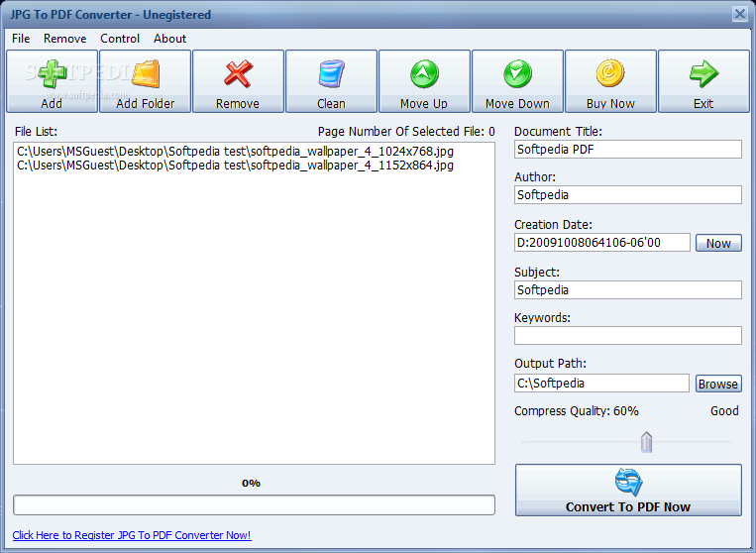
Task: Click the Now button for creation date
Action: 718,244
